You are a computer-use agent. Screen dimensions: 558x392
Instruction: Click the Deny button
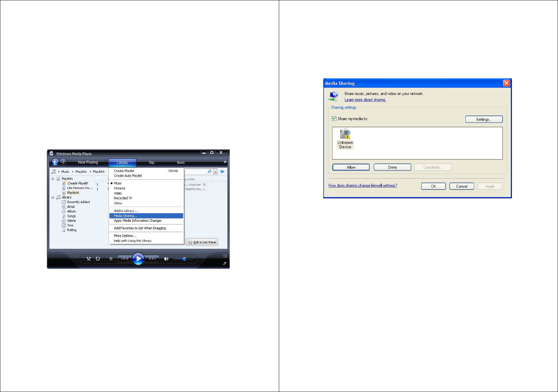pos(393,167)
